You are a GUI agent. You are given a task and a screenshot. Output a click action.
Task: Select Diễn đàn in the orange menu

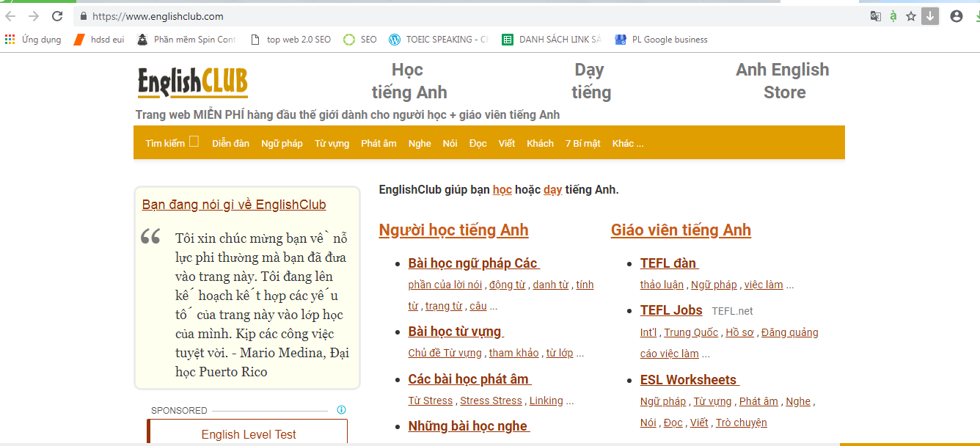(x=231, y=143)
